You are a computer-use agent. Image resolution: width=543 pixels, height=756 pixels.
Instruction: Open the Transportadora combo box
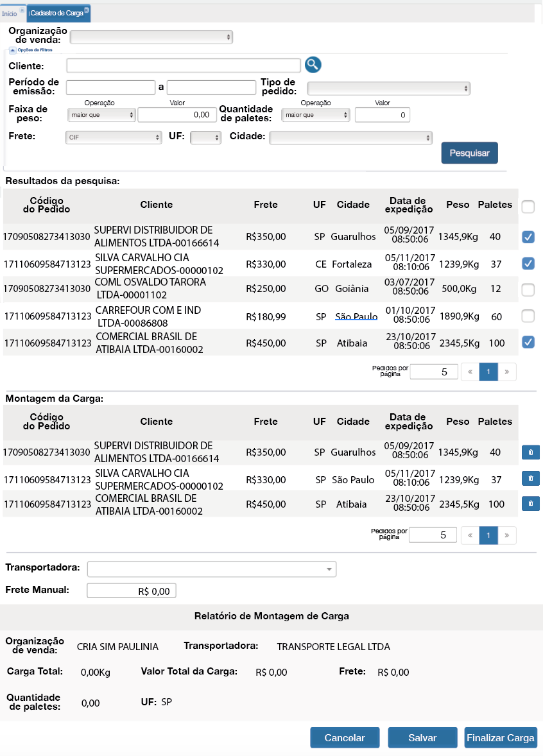212,569
